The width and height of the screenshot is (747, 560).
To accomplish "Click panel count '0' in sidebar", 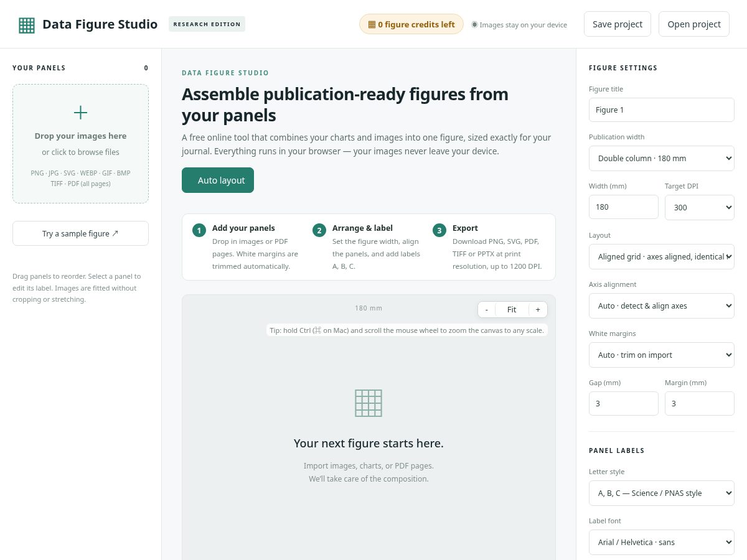I will 146,68.
